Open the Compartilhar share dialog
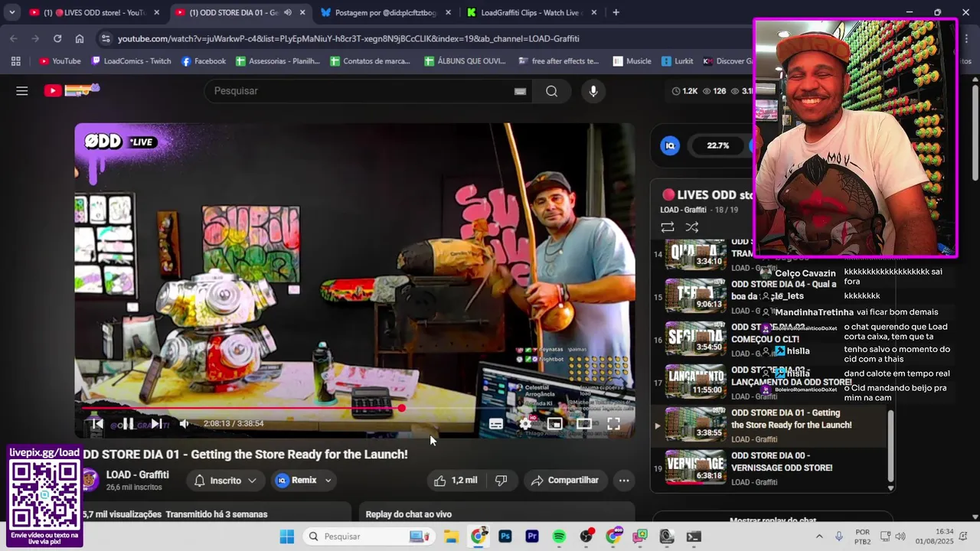This screenshot has width=980, height=551. (x=566, y=481)
